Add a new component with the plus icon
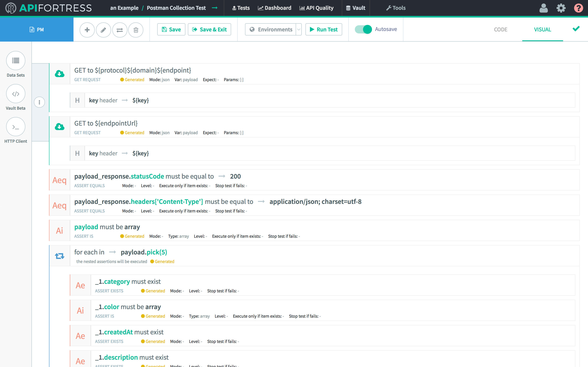588x367 pixels. [x=87, y=30]
